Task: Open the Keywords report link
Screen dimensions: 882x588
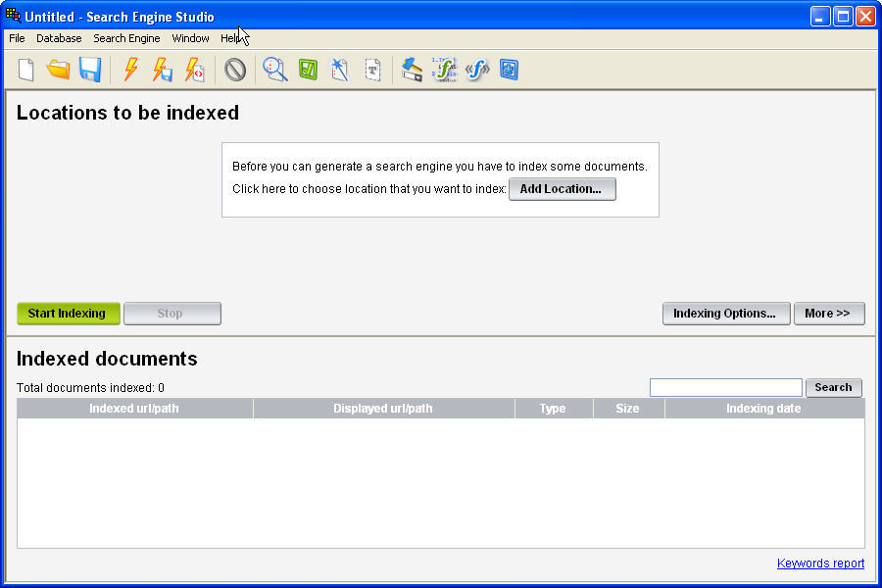Action: pyautogui.click(x=820, y=563)
